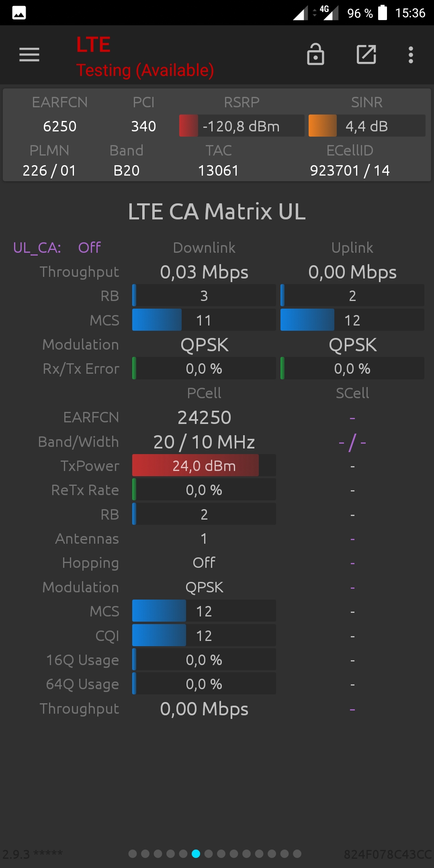Tap the export/share icon in toolbar
This screenshot has height=868, width=434.
pyautogui.click(x=366, y=54)
